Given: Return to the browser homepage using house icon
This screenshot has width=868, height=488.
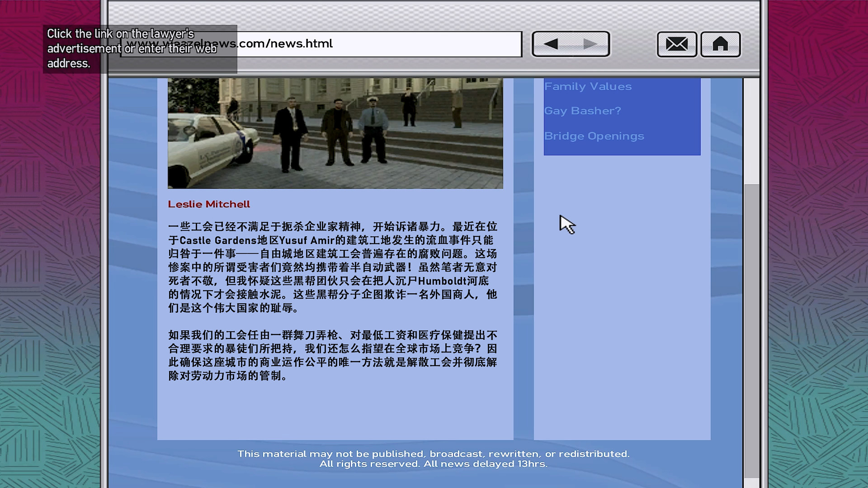Looking at the screenshot, I should (720, 44).
